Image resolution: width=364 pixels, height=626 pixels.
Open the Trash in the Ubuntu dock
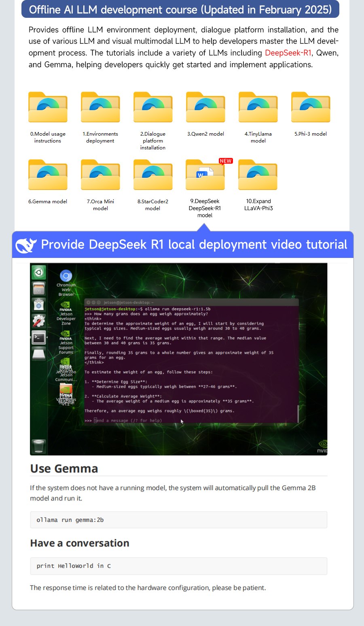pyautogui.click(x=39, y=446)
